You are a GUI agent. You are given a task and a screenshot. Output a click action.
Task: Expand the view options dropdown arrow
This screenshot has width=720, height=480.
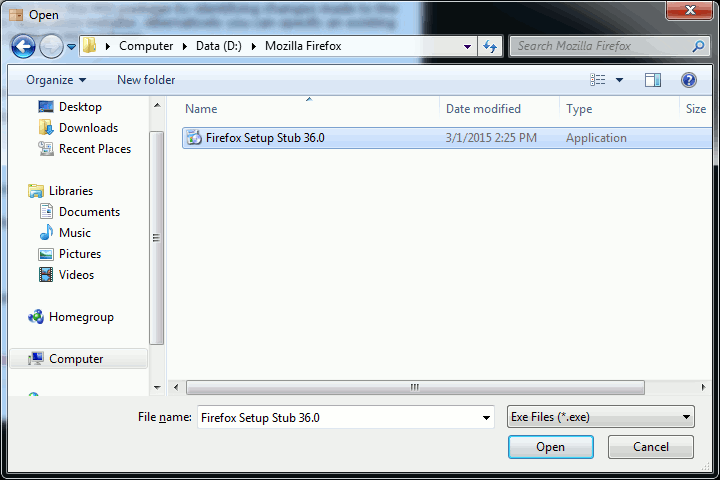coord(619,80)
